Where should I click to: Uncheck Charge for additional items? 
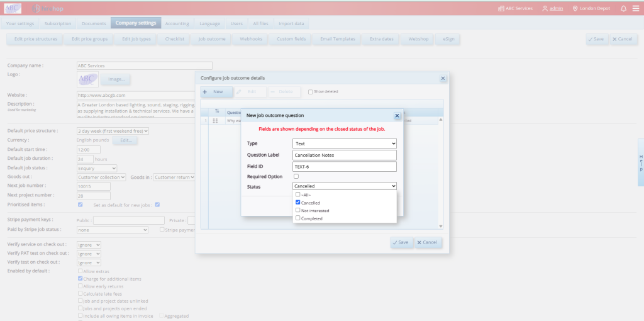coord(80,279)
